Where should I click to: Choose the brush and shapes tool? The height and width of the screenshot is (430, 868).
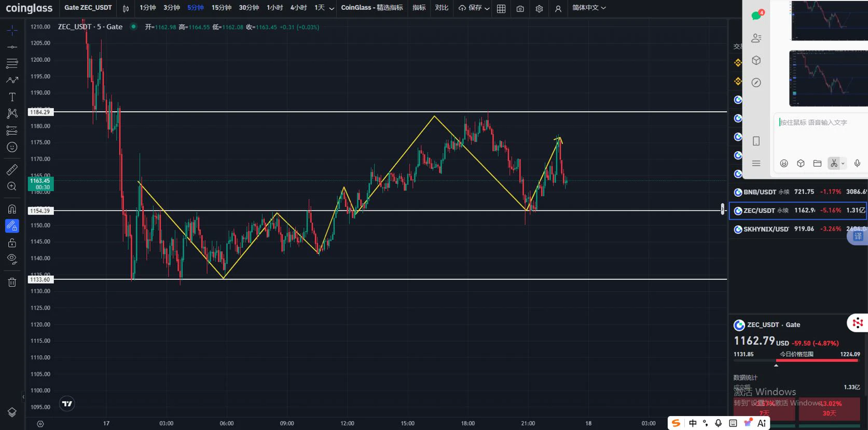tap(12, 80)
